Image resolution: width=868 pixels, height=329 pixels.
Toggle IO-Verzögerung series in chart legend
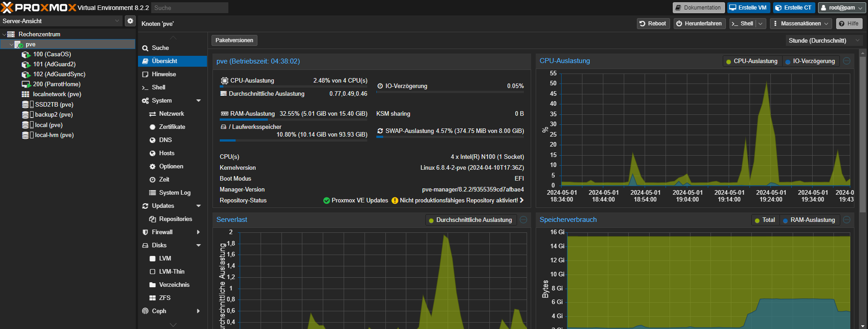click(x=810, y=61)
